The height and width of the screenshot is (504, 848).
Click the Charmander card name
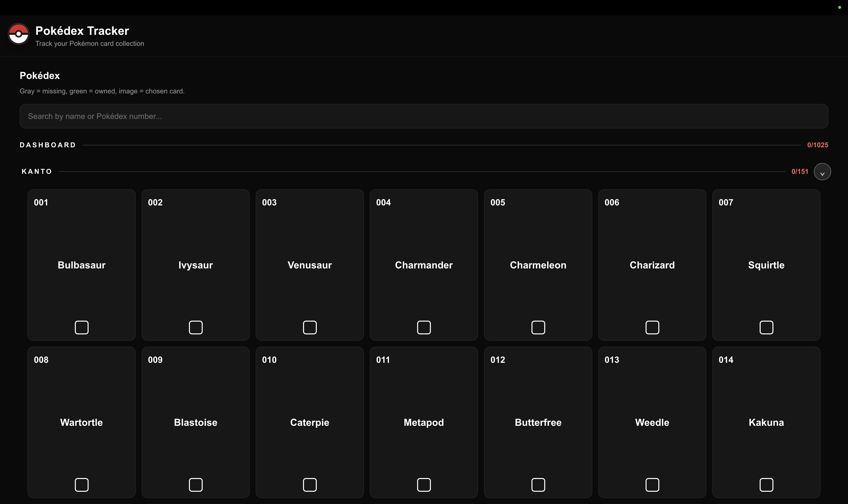coord(424,265)
